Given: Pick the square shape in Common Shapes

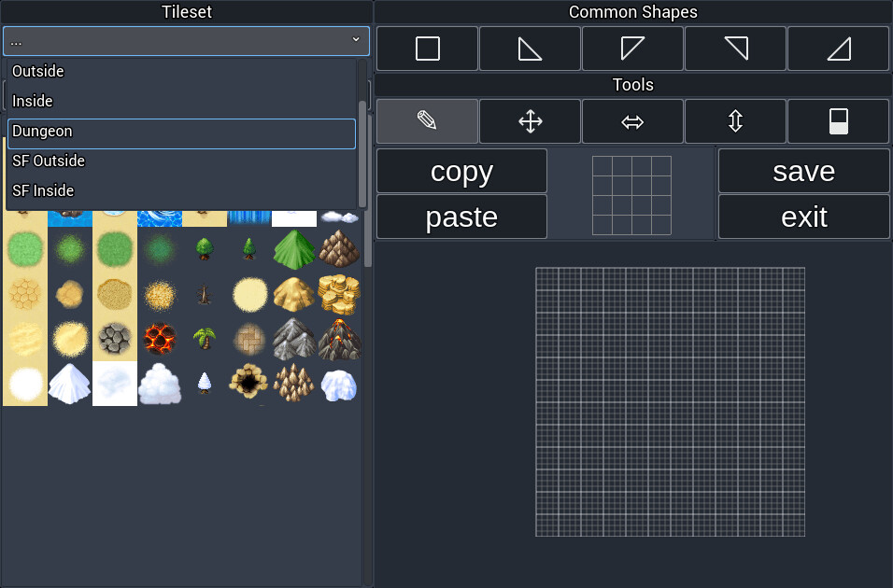Looking at the screenshot, I should click(x=427, y=49).
